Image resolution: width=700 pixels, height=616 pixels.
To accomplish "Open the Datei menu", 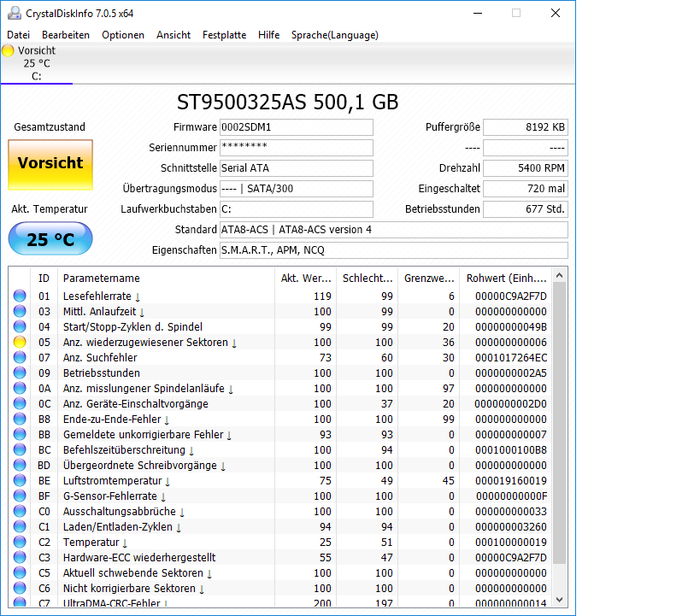I will click(18, 35).
